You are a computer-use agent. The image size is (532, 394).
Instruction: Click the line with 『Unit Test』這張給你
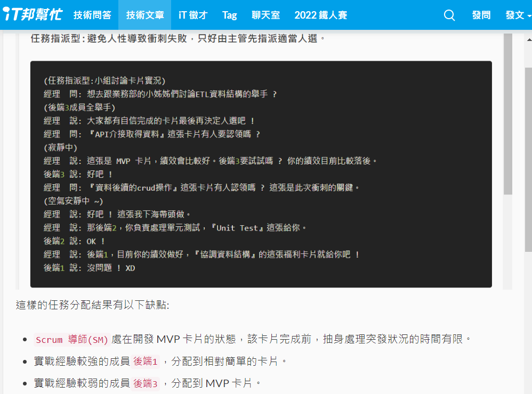click(175, 228)
